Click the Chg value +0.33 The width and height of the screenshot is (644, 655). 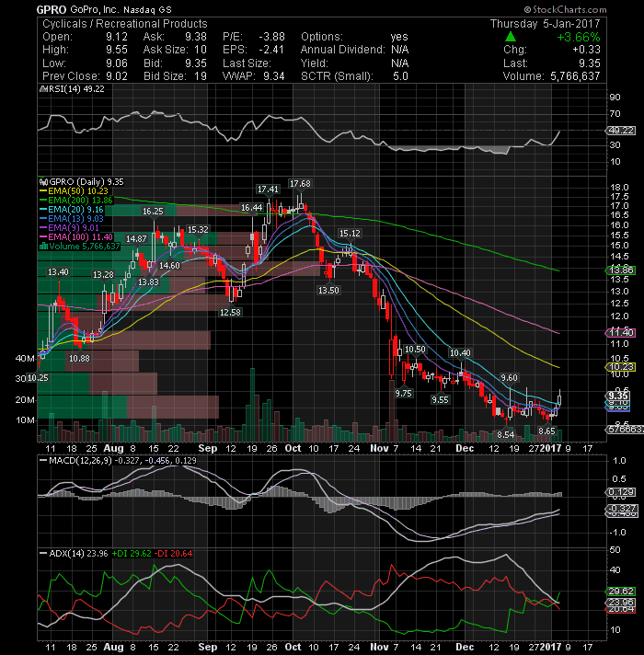pyautogui.click(x=586, y=50)
